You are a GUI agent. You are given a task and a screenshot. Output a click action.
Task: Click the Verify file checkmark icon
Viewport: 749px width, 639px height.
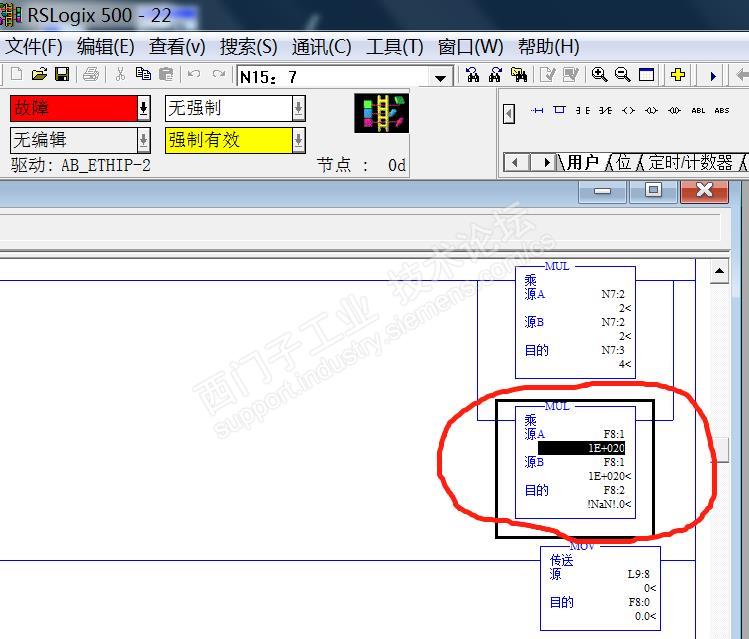(x=547, y=75)
